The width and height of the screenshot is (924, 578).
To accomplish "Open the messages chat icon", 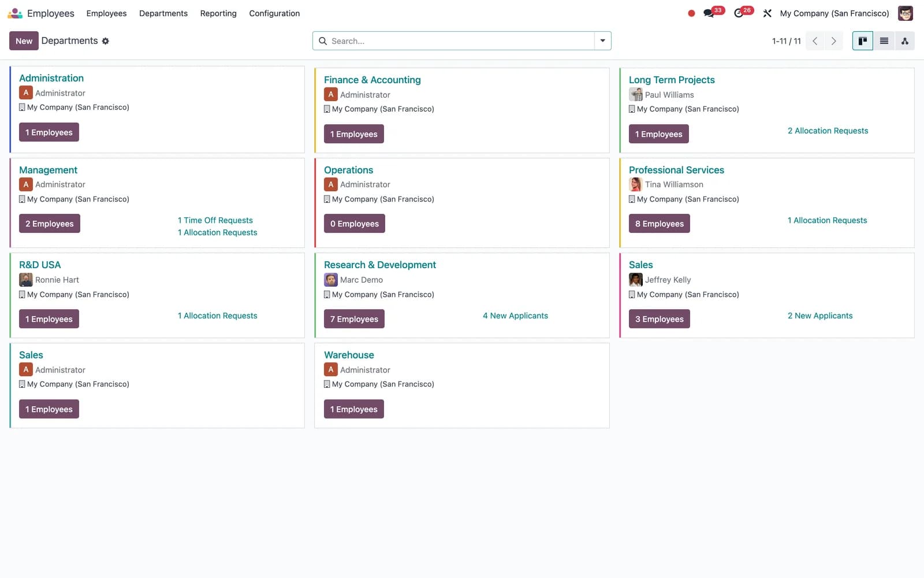I will point(709,13).
